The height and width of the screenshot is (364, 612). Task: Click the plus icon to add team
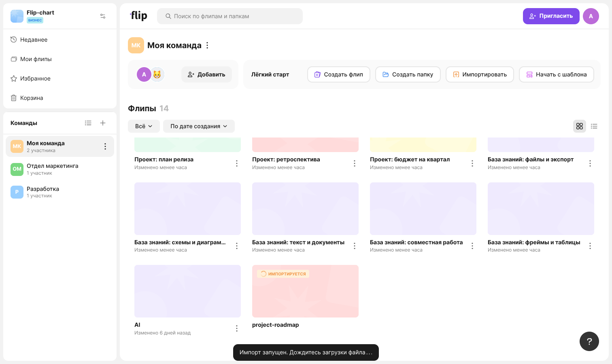(103, 123)
